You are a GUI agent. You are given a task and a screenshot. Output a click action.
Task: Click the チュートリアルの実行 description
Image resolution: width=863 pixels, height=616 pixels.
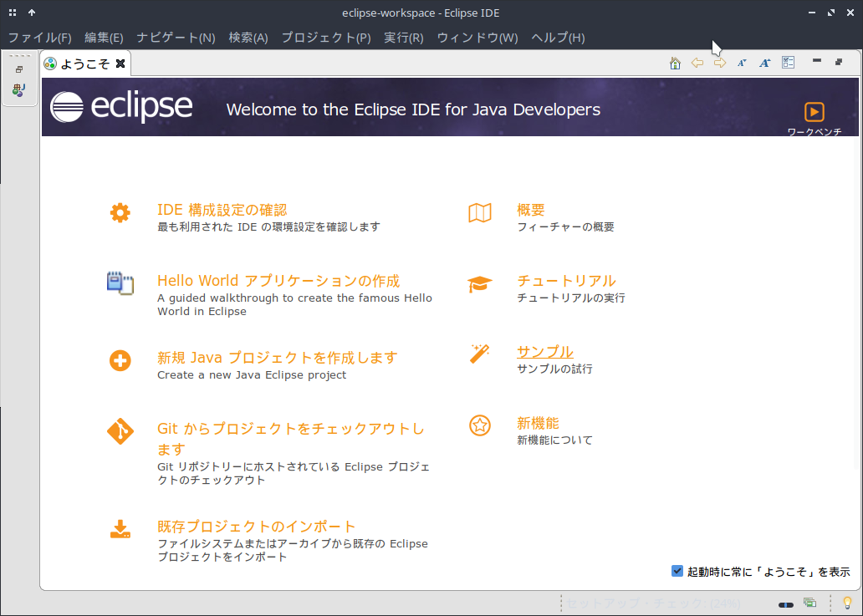(x=571, y=298)
